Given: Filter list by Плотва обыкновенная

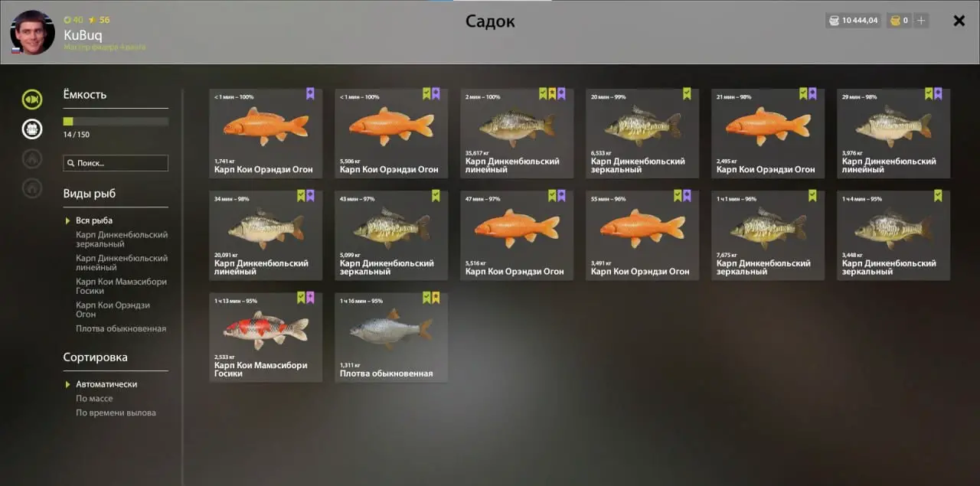Looking at the screenshot, I should click(121, 329).
